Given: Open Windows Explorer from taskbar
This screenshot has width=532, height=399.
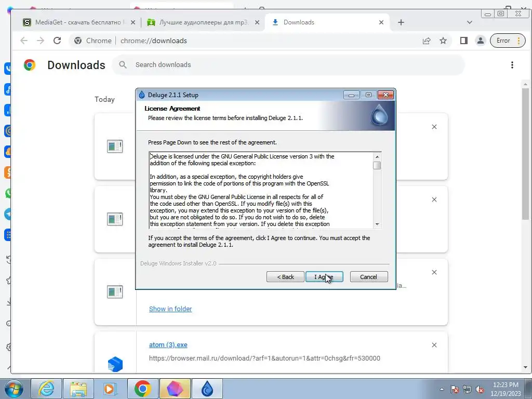Looking at the screenshot, I should (78, 389).
